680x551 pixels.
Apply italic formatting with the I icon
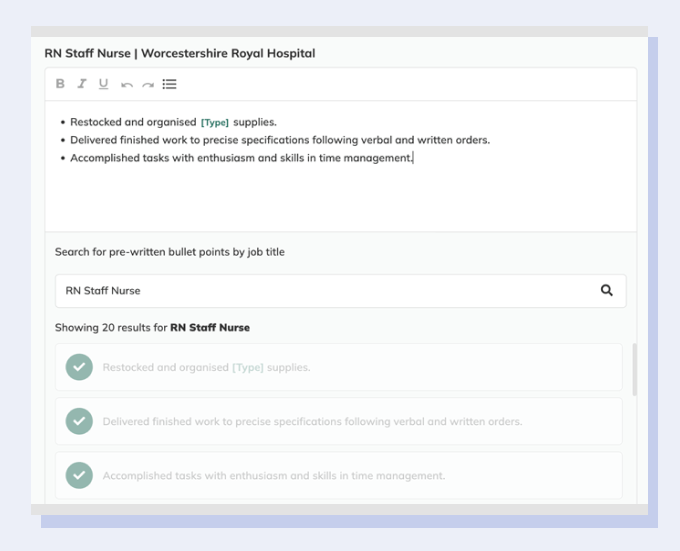[82, 84]
